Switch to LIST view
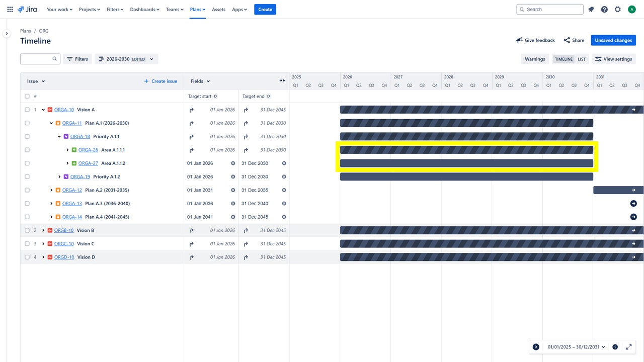 coord(582,59)
